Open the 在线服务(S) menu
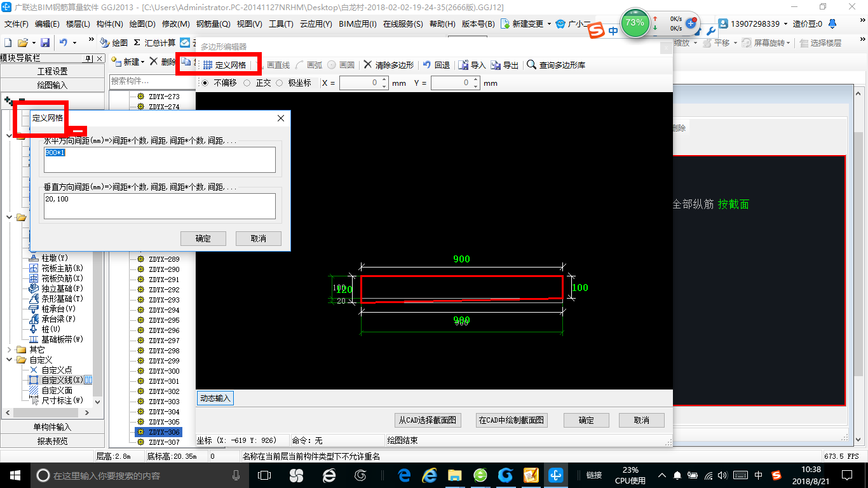 point(403,24)
